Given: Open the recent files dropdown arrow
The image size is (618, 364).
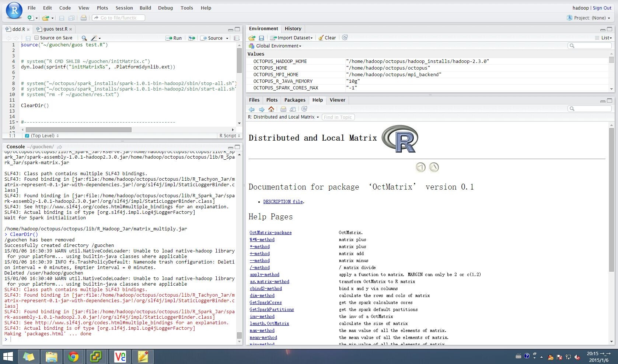Looking at the screenshot, I should [x=52, y=18].
